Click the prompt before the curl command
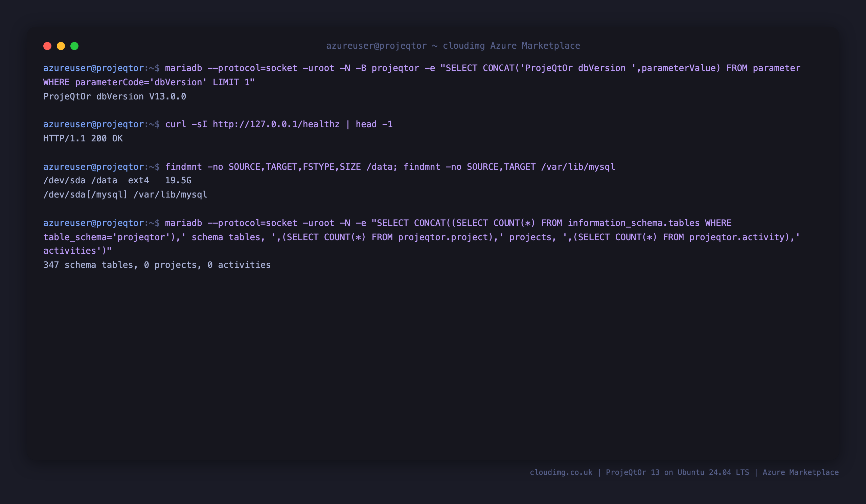This screenshot has height=504, width=866. point(101,124)
